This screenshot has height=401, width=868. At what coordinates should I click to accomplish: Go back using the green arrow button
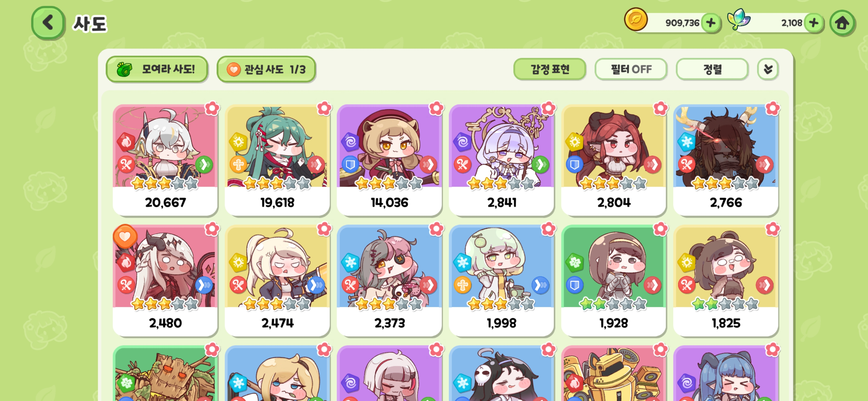click(48, 23)
